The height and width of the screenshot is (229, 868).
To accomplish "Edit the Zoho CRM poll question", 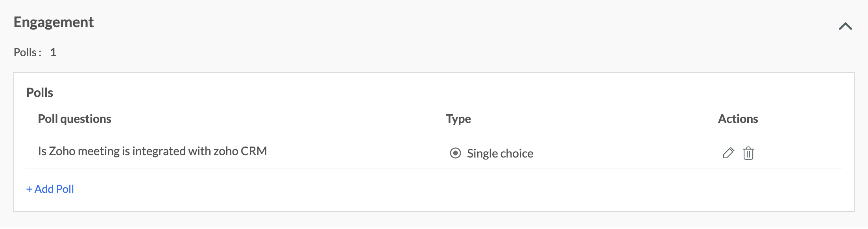I will tap(728, 153).
